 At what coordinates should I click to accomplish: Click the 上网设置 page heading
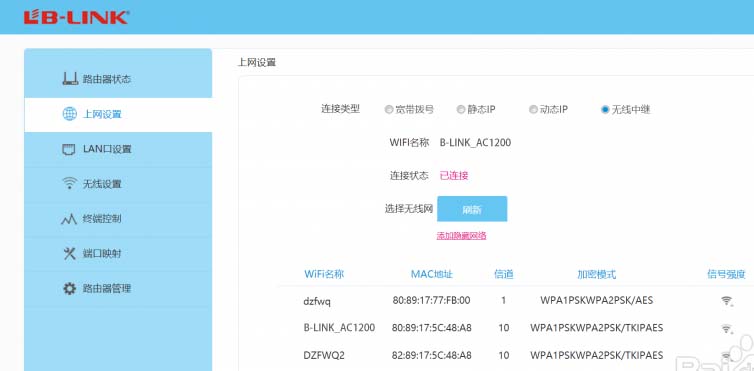coord(257,62)
